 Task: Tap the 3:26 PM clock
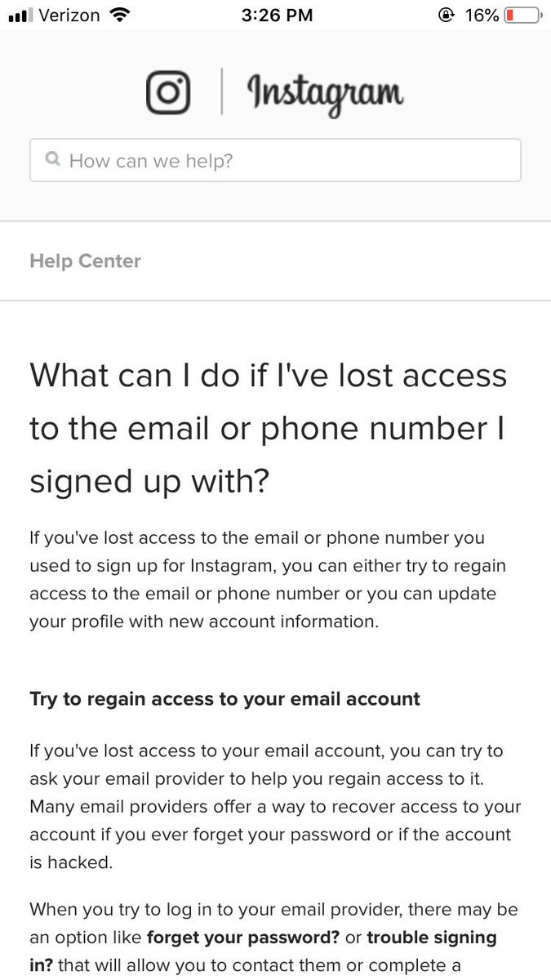(278, 15)
